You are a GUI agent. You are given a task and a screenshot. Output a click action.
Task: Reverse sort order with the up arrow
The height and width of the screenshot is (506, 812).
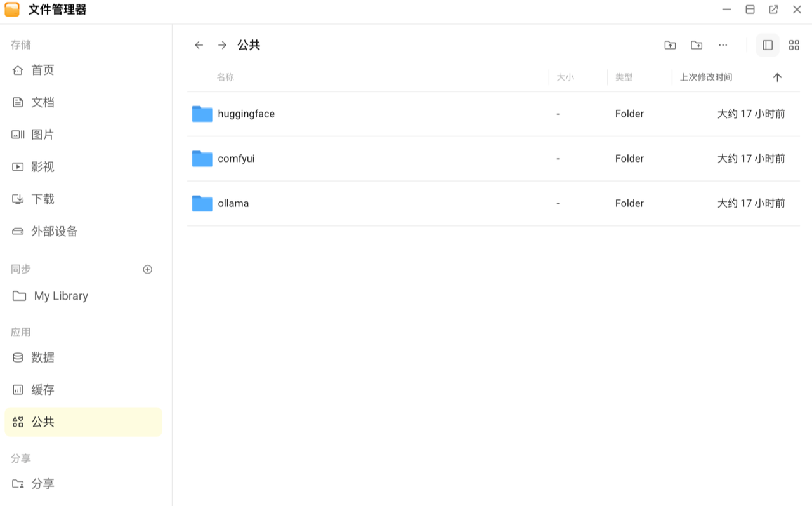click(777, 77)
